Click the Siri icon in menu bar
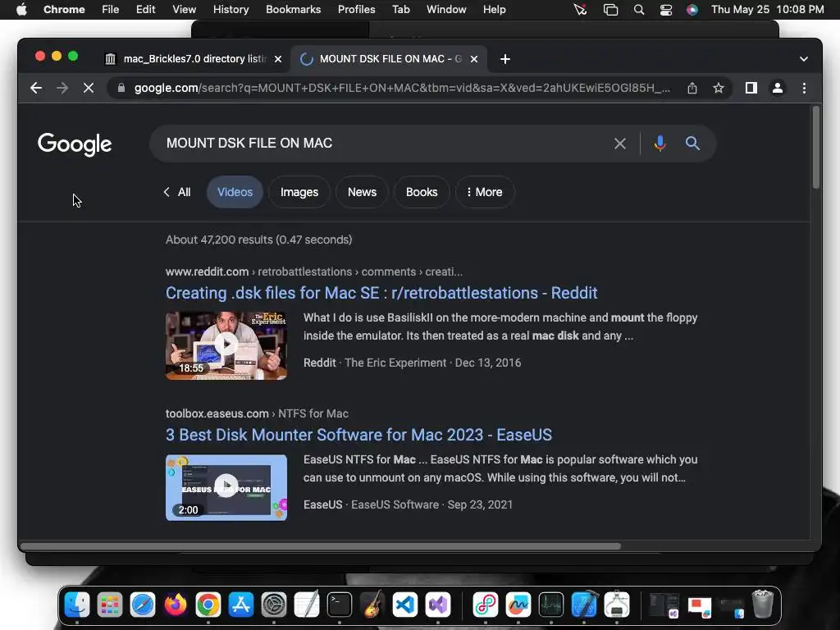 (692, 10)
